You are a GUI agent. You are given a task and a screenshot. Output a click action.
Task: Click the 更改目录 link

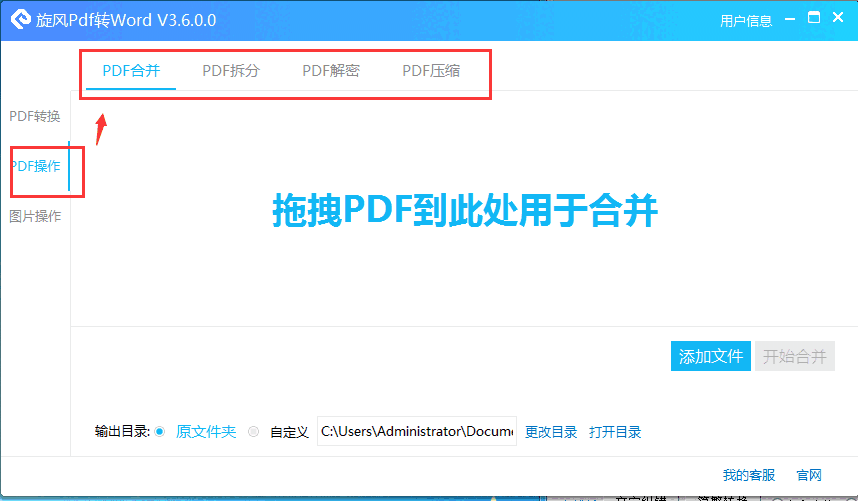tap(551, 432)
